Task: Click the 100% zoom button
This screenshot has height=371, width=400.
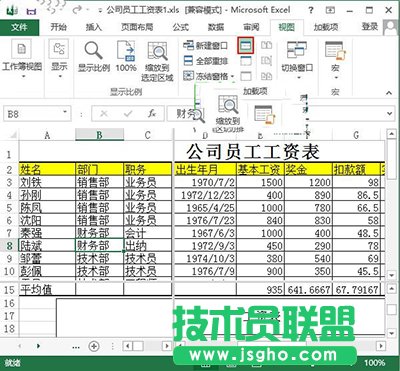Action: point(126,57)
